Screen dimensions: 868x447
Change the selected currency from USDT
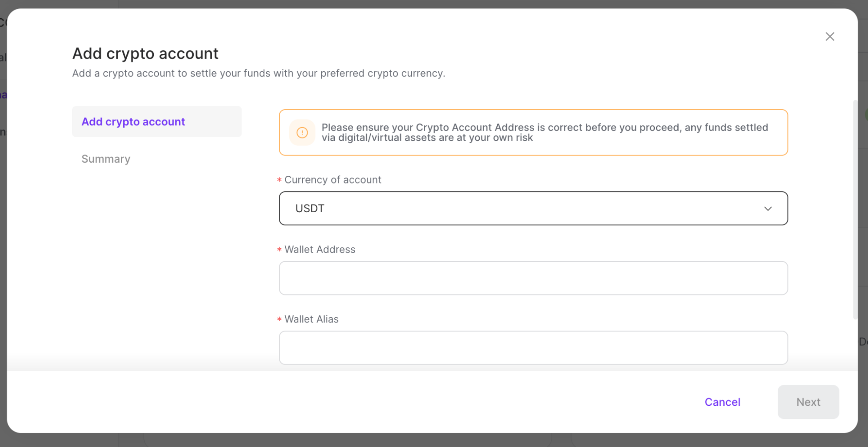(x=533, y=208)
